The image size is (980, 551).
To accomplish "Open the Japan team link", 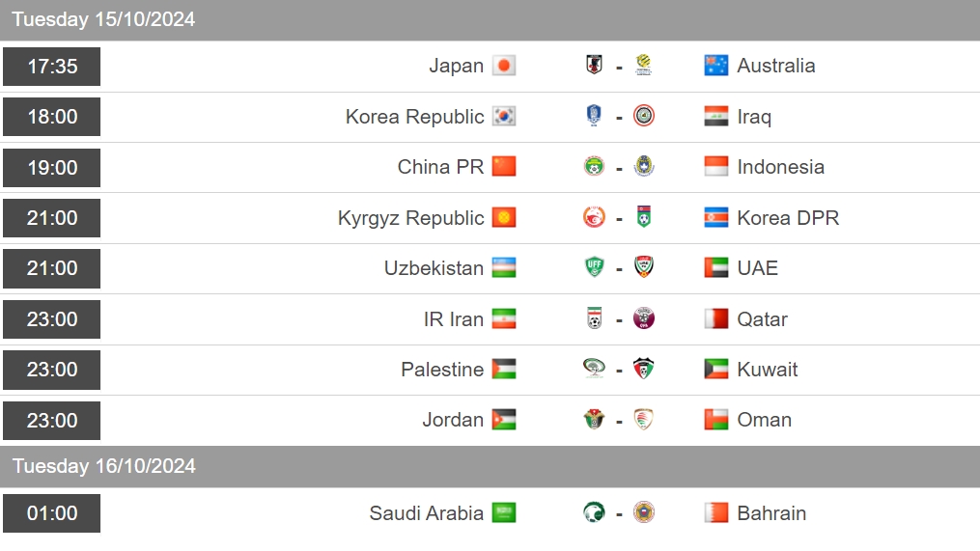I will point(457,66).
